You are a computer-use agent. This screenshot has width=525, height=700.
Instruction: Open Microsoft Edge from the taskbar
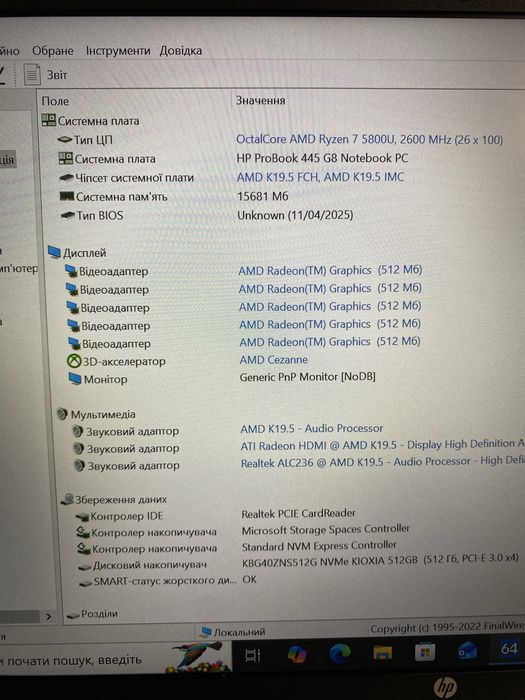[340, 654]
